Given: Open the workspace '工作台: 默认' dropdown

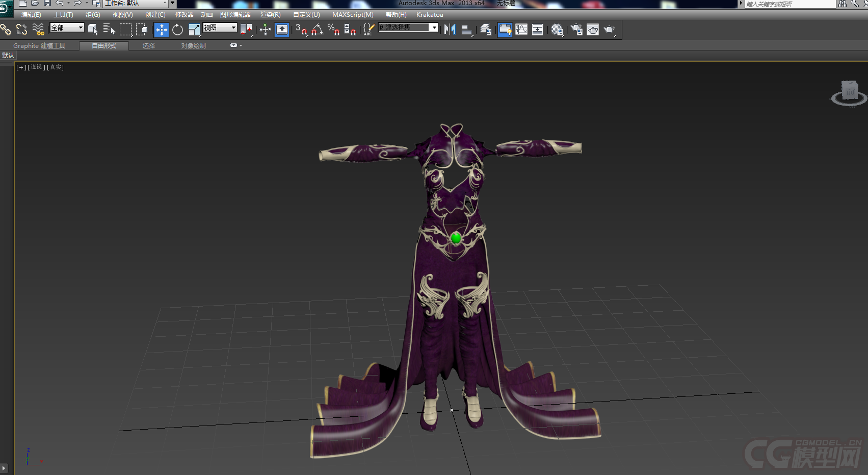Looking at the screenshot, I should (x=136, y=3).
